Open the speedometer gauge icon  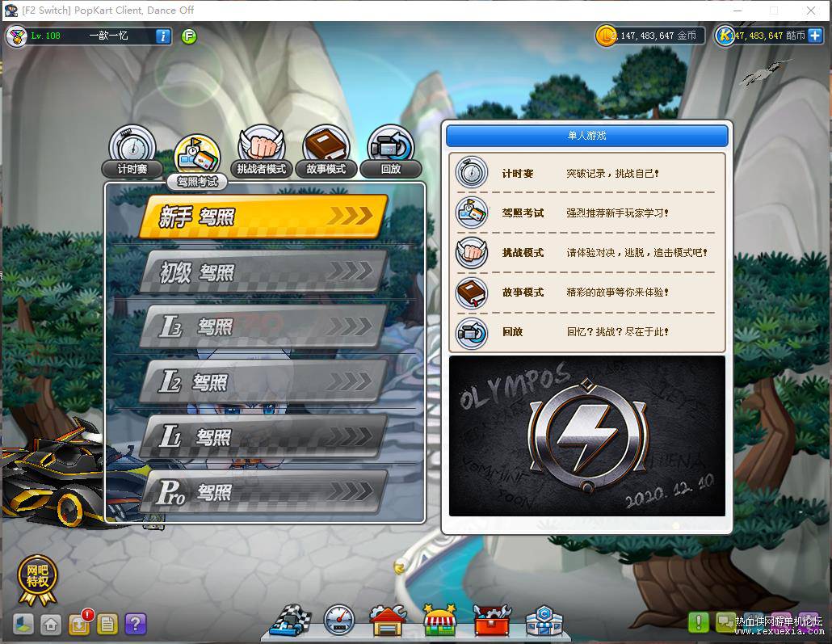click(x=339, y=620)
